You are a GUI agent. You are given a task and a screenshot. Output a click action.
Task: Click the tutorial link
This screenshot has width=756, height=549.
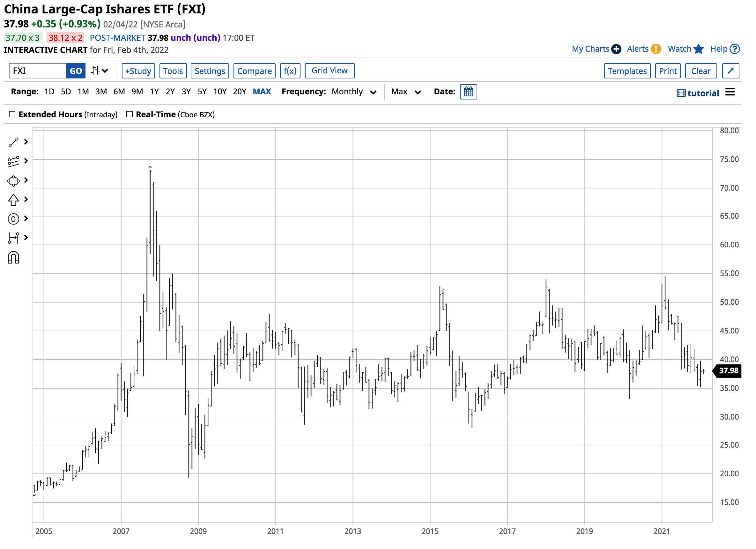[x=703, y=93]
